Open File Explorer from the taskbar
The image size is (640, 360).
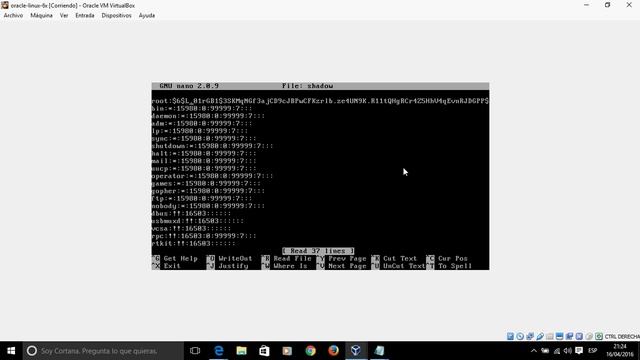[242, 351]
